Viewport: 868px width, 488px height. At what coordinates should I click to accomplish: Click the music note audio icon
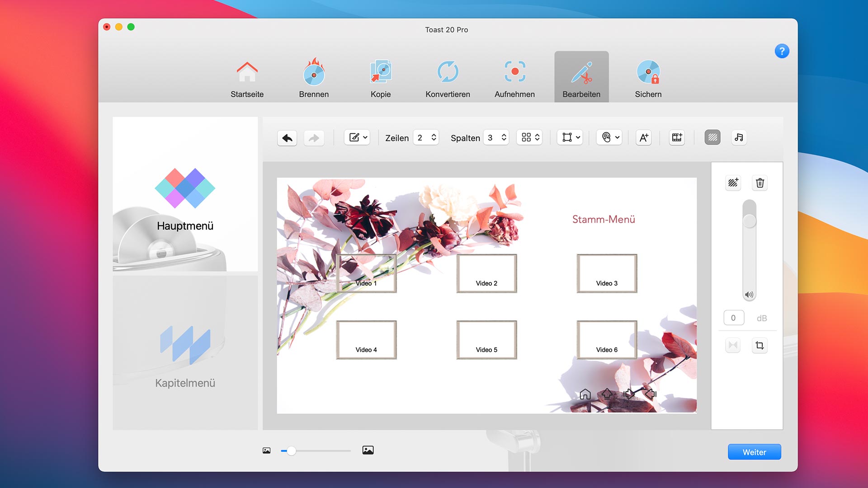click(x=739, y=138)
